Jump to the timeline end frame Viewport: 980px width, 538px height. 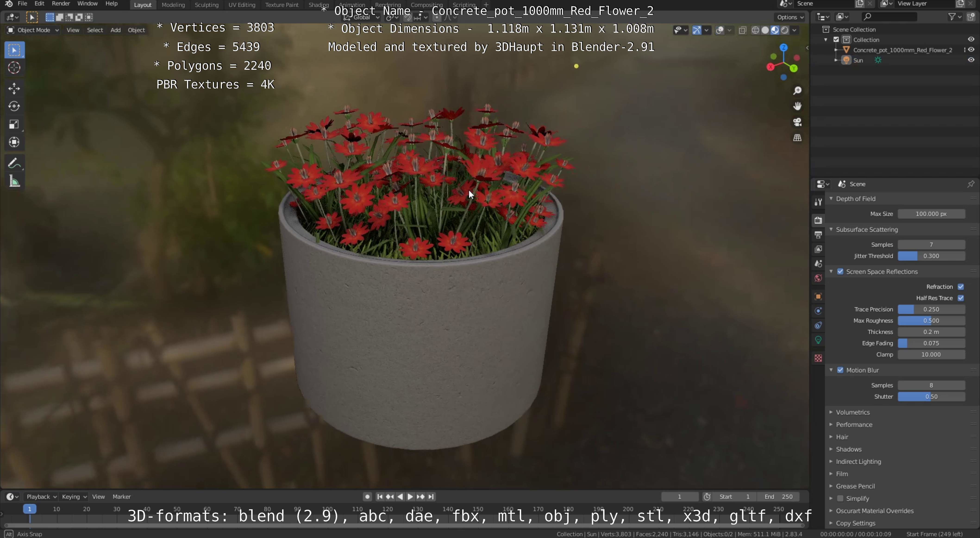click(x=431, y=497)
